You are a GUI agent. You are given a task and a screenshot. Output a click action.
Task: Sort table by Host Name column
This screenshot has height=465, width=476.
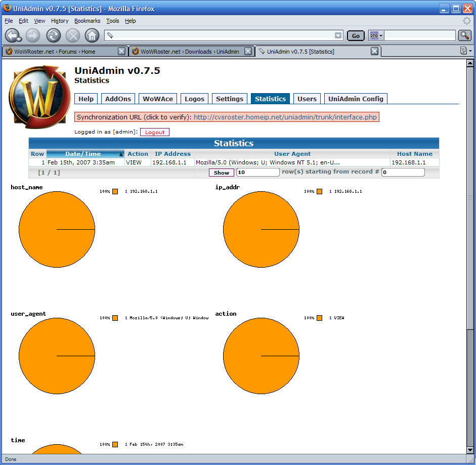pyautogui.click(x=415, y=154)
